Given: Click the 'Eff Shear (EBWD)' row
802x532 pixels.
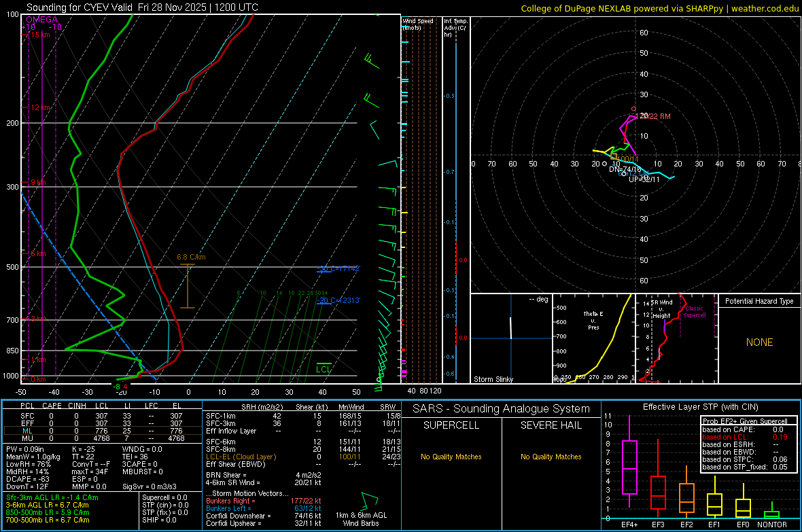Looking at the screenshot, I should pos(303,464).
